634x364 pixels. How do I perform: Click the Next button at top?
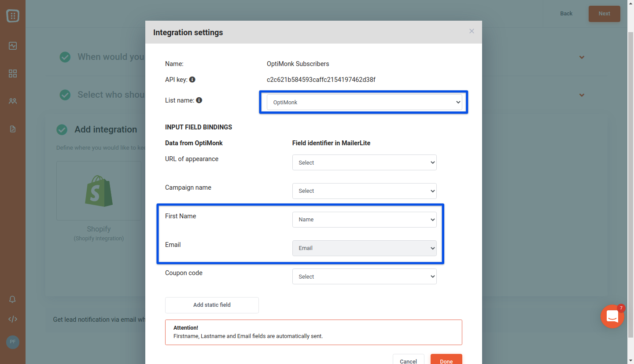pyautogui.click(x=605, y=14)
